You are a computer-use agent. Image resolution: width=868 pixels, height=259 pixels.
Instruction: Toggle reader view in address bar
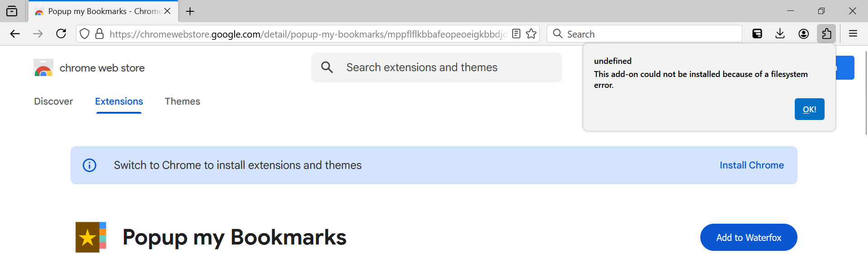[x=516, y=34]
